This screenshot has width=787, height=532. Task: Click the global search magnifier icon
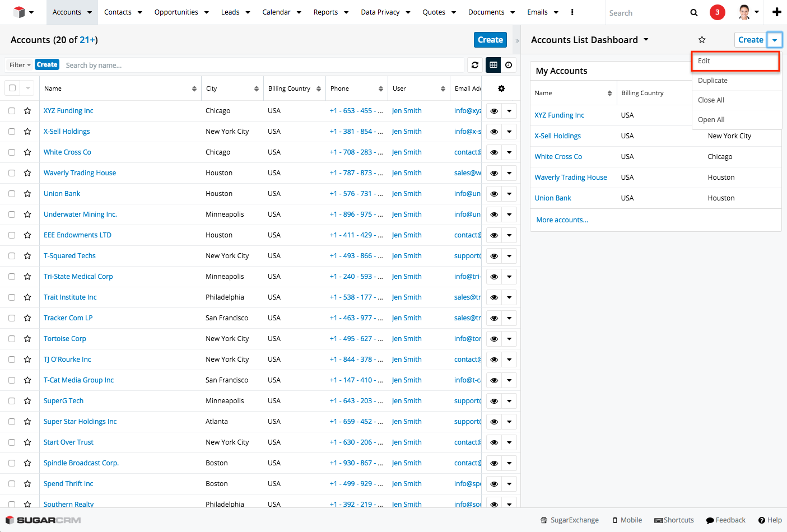coord(694,12)
